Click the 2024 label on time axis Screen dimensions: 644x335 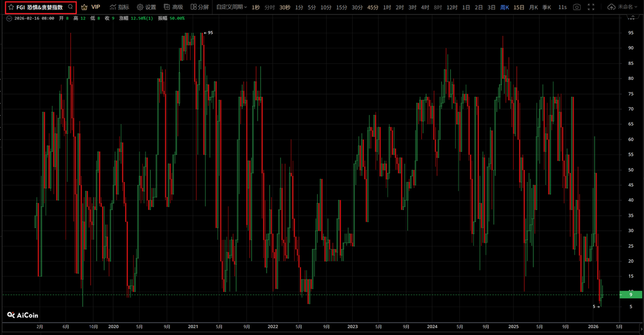432,326
